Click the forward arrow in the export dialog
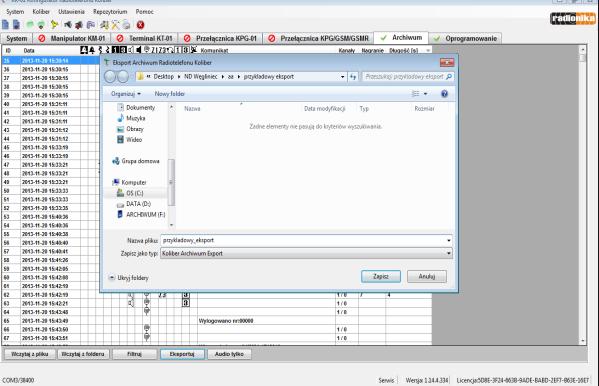The image size is (599, 386). tap(123, 76)
